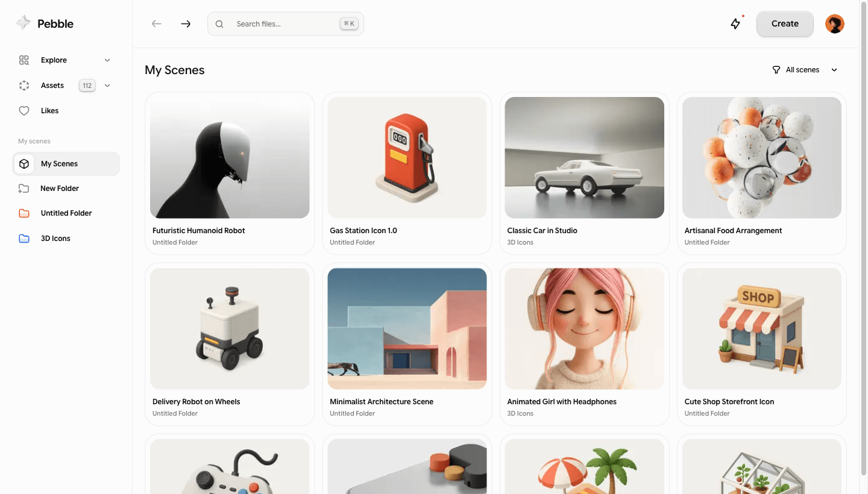This screenshot has width=868, height=494.
Task: Click the Search files input field
Action: [283, 24]
